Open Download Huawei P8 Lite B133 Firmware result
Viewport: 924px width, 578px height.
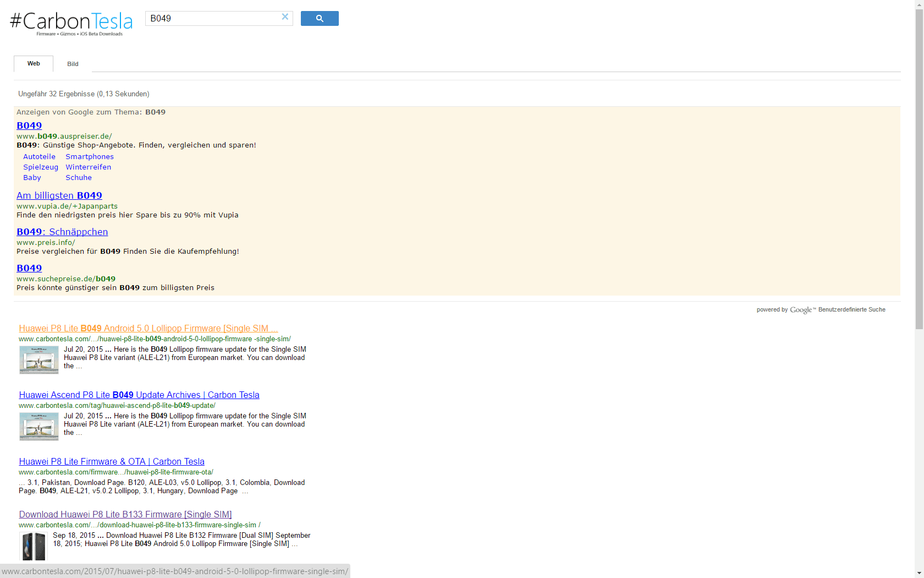pos(125,514)
